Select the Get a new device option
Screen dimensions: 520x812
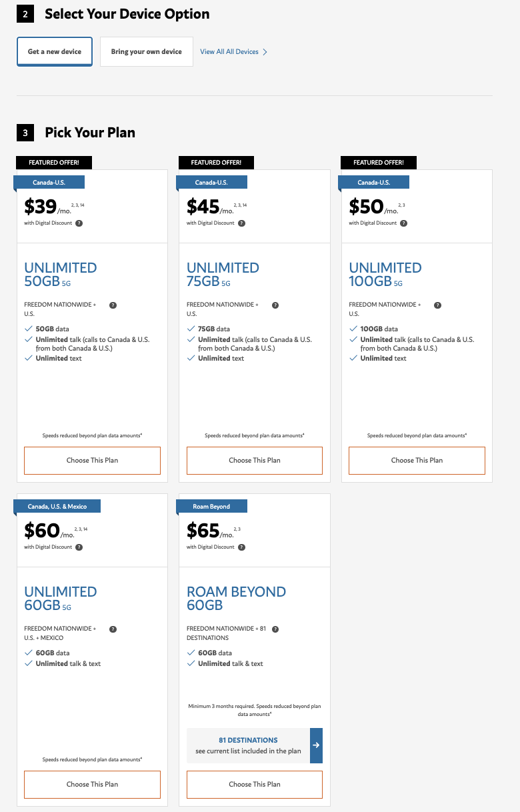tap(55, 52)
